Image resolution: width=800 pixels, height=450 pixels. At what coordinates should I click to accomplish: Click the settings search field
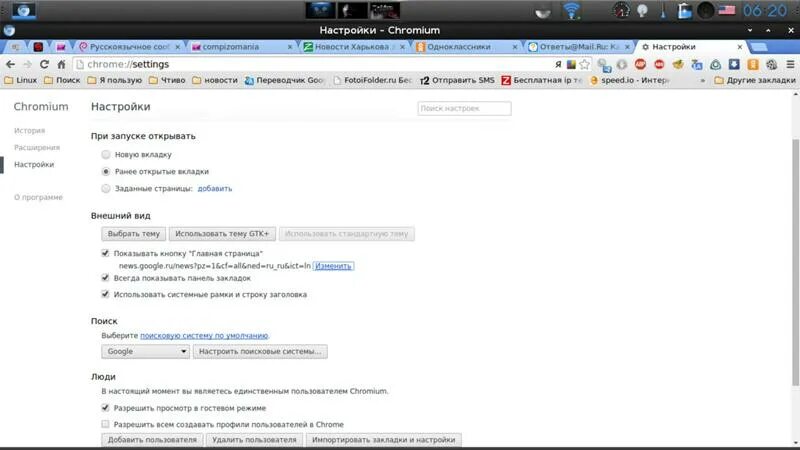[464, 108]
